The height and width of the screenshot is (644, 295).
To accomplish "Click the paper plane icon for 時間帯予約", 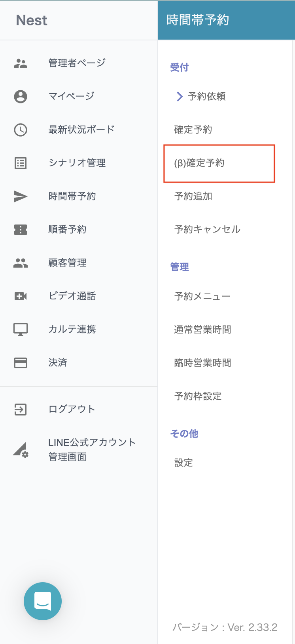I will point(21,196).
